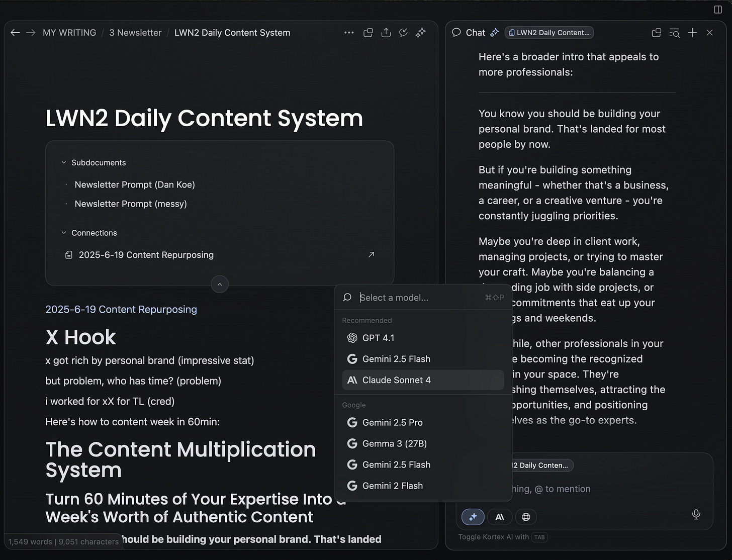732x560 pixels.
Task: Click the LWN2 Daily Content context chip in chat header
Action: click(x=549, y=33)
